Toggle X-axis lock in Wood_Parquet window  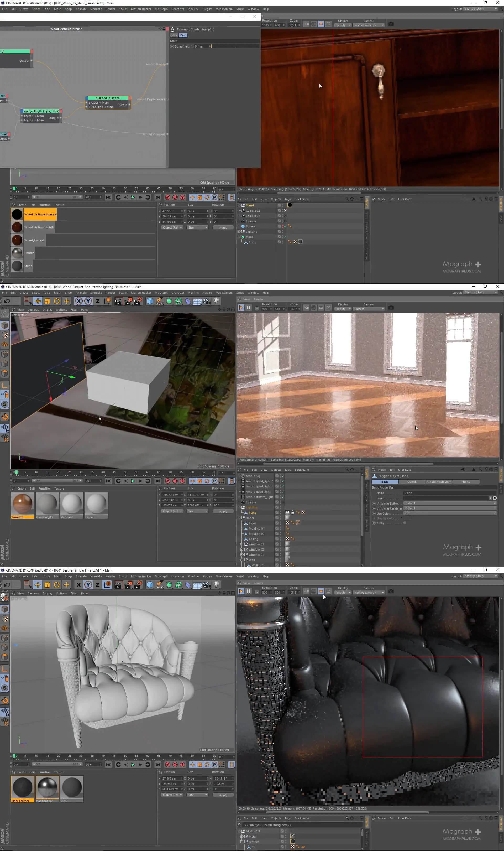(78, 301)
